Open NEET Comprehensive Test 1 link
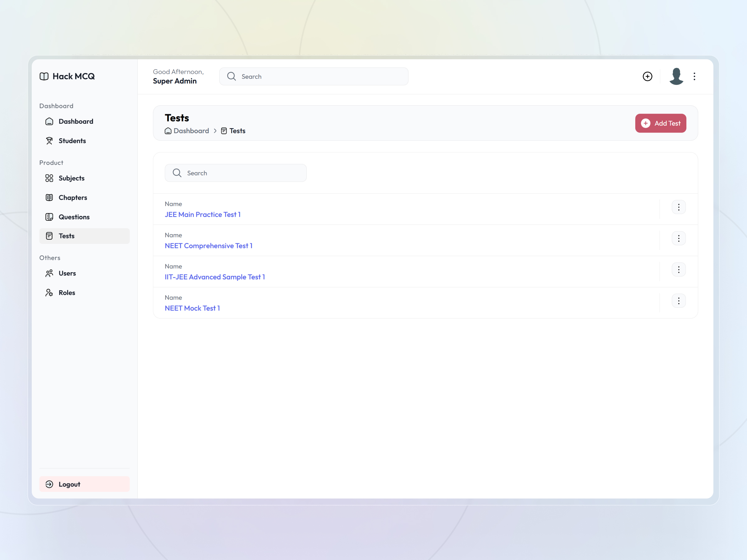 tap(208, 245)
